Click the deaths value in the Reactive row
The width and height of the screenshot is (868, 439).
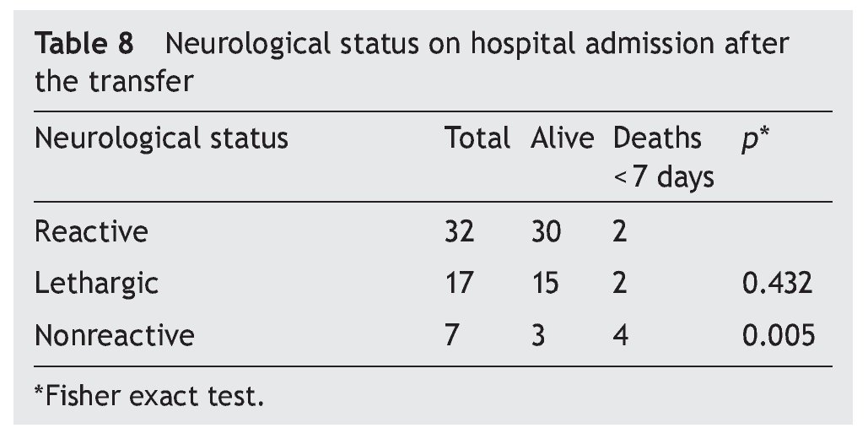620,231
